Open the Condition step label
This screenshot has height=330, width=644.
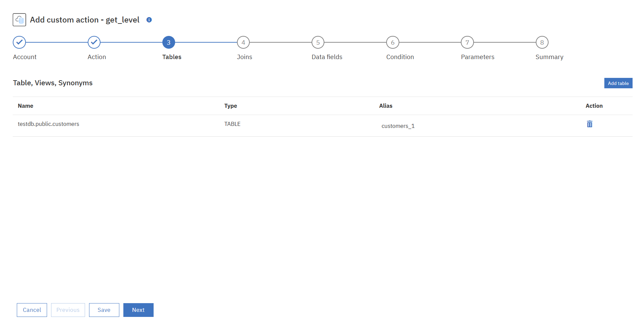point(400,57)
